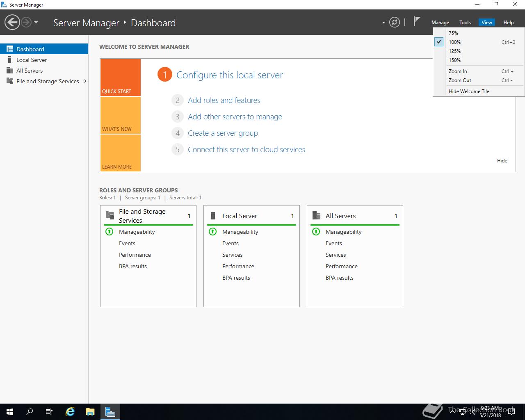
Task: Click Manageability status icon in File and Storage tile
Action: tap(109, 231)
